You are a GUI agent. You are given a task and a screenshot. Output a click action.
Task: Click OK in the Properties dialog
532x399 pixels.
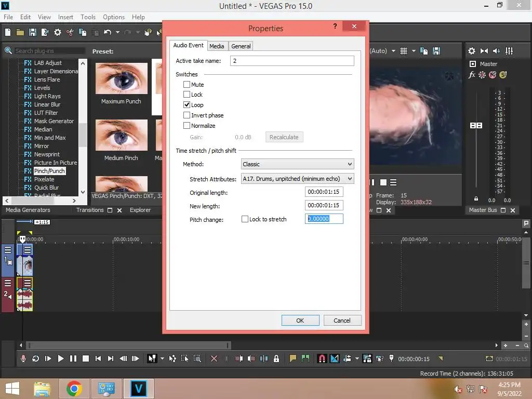300,320
